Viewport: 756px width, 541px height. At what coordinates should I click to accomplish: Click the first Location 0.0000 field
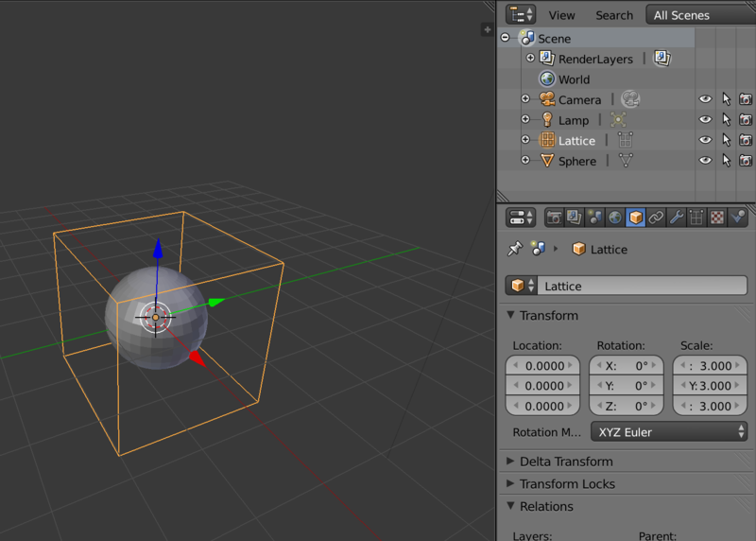pos(542,366)
